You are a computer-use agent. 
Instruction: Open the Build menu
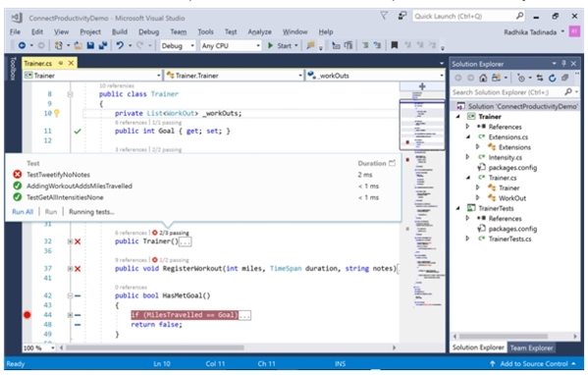click(x=120, y=31)
